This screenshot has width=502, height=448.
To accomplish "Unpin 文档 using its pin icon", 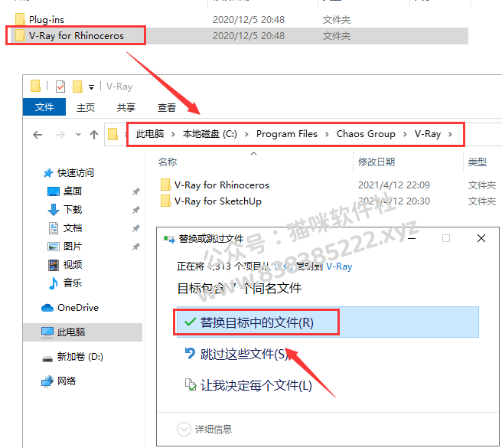I will [136, 228].
